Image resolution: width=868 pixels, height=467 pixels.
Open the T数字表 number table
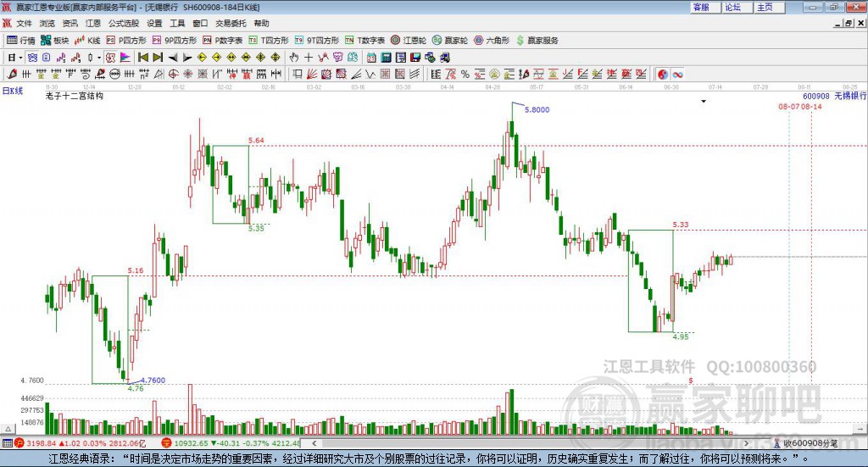point(364,41)
